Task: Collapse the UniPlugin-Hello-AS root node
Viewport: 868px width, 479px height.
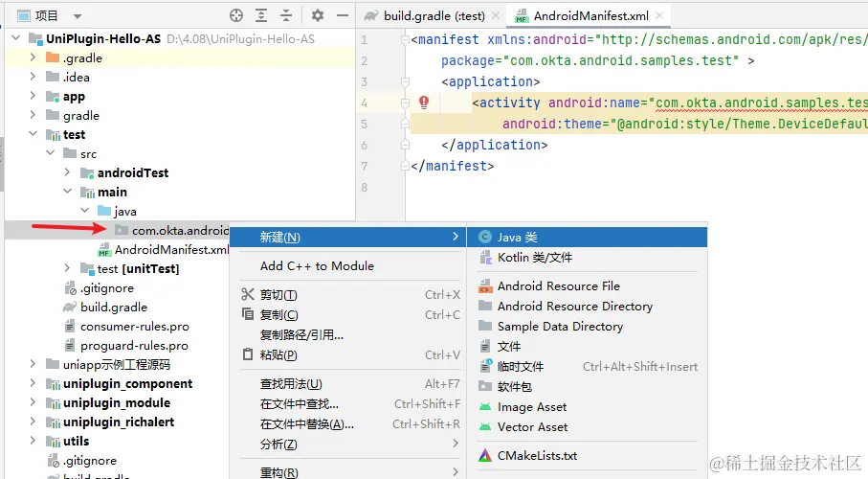Action: [x=16, y=39]
